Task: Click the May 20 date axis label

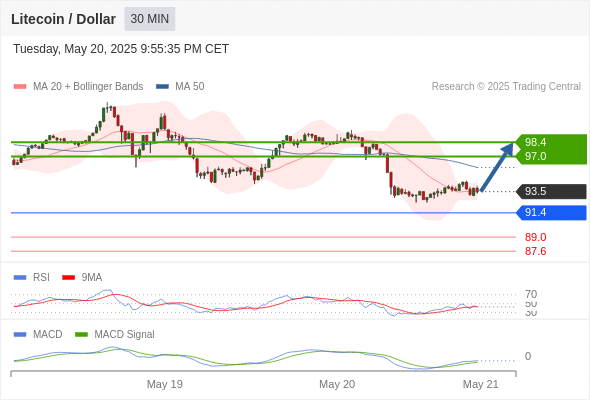Action: point(337,384)
